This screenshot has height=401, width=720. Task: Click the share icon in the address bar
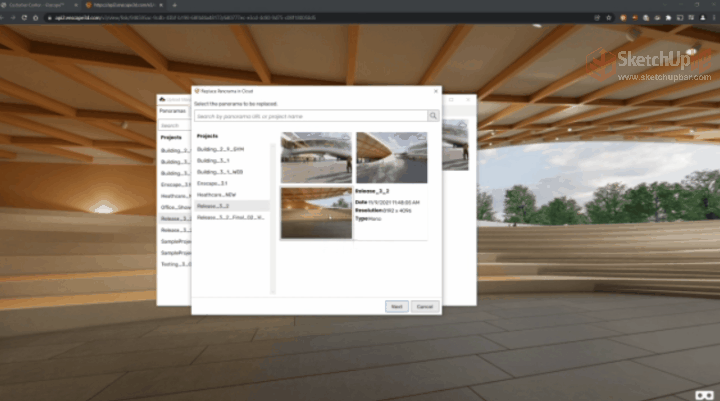(597, 18)
